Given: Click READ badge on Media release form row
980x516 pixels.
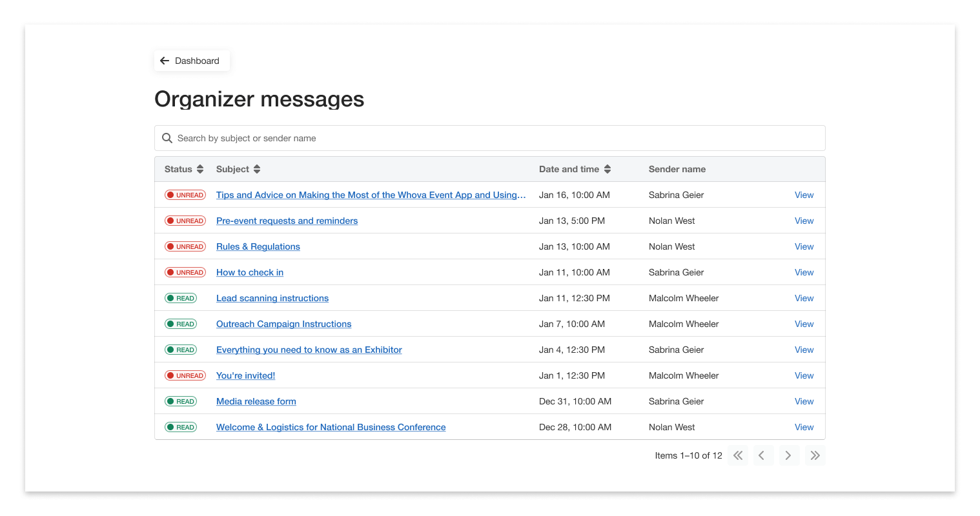Looking at the screenshot, I should [181, 401].
